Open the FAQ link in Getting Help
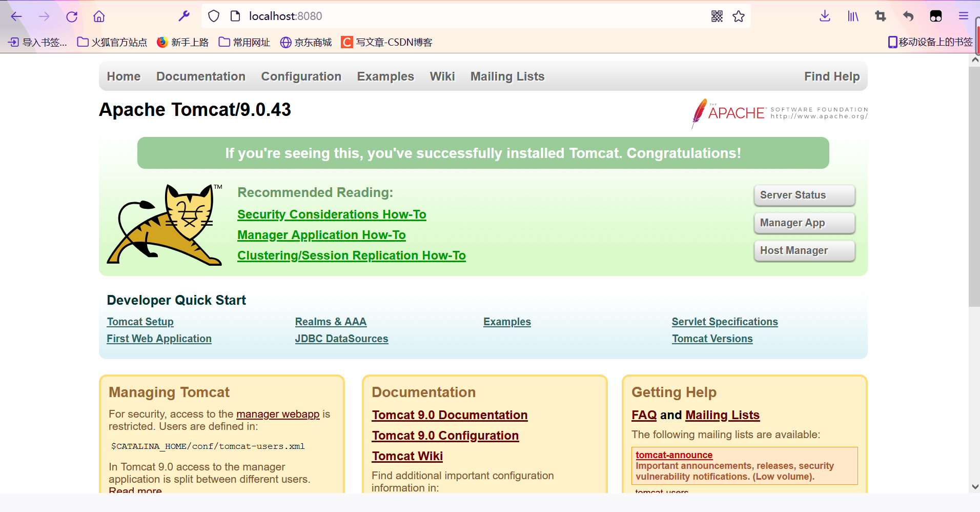 coord(644,415)
